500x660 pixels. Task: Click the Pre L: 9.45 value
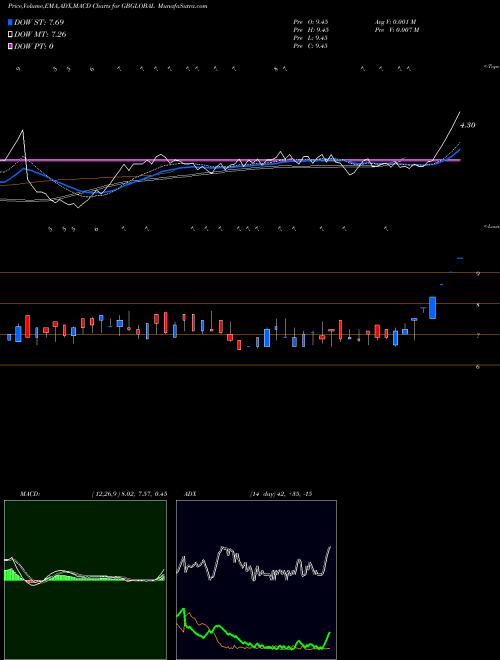tap(311, 38)
